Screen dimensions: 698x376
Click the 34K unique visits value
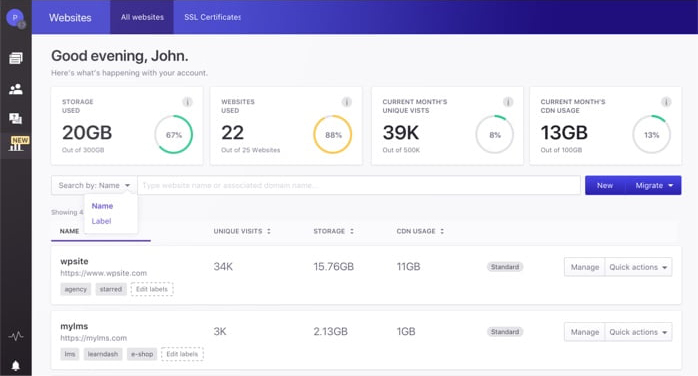pyautogui.click(x=223, y=267)
